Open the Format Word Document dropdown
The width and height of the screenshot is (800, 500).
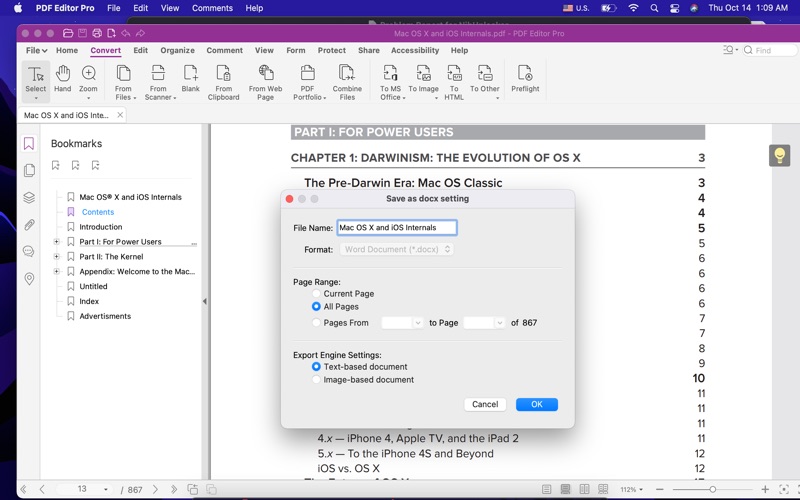click(396, 249)
